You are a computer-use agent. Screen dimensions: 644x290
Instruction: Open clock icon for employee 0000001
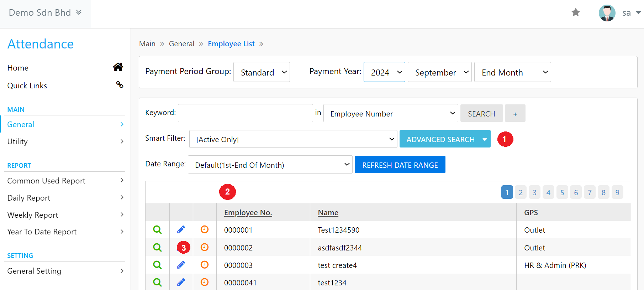click(x=205, y=229)
